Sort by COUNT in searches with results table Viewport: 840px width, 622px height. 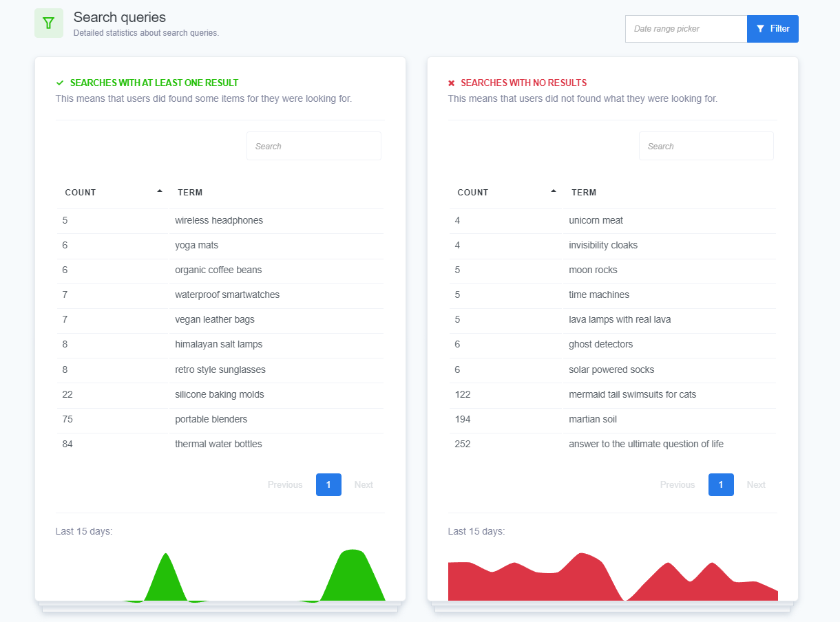[113, 193]
